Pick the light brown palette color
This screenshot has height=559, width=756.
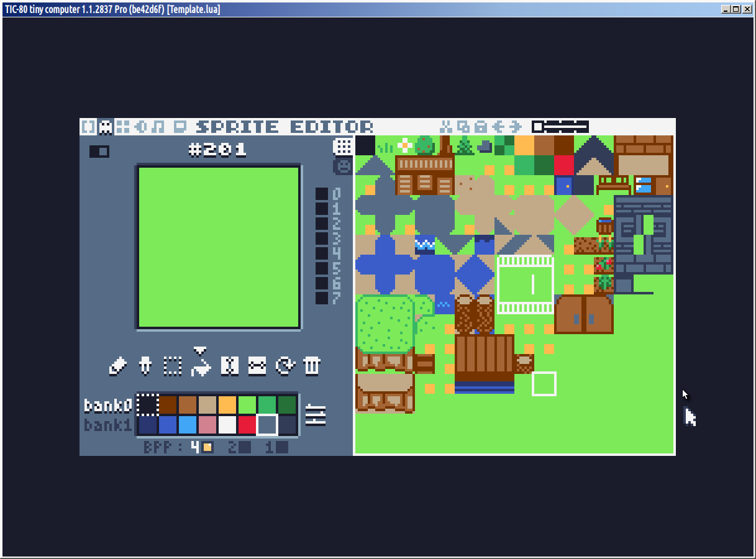(x=188, y=405)
